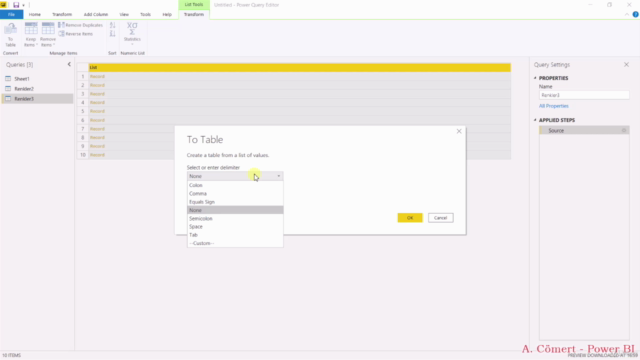Click the save icon in title bar
The width and height of the screenshot is (640, 360).
[16, 5]
